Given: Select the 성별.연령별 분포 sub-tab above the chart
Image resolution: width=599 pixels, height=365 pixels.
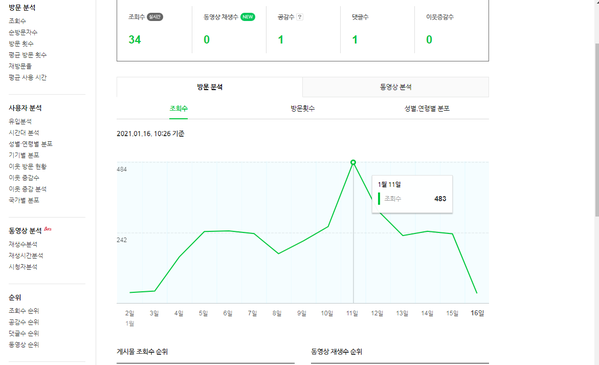Looking at the screenshot, I should tap(427, 109).
